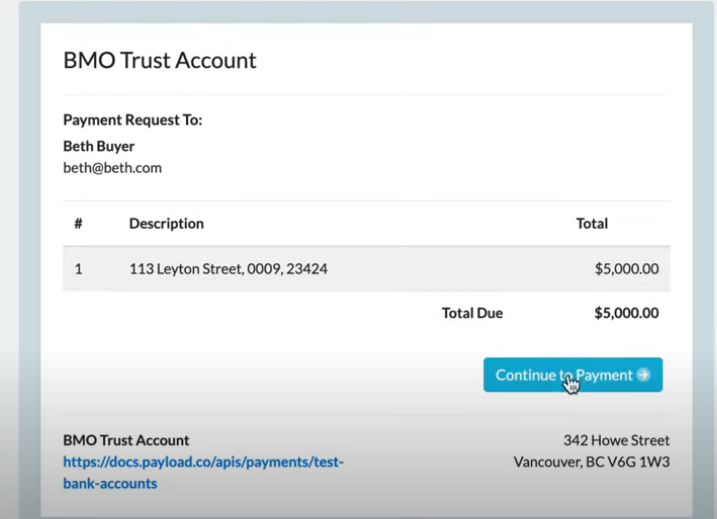This screenshot has width=717, height=519.
Task: Select line item number 1 cell
Action: [79, 268]
